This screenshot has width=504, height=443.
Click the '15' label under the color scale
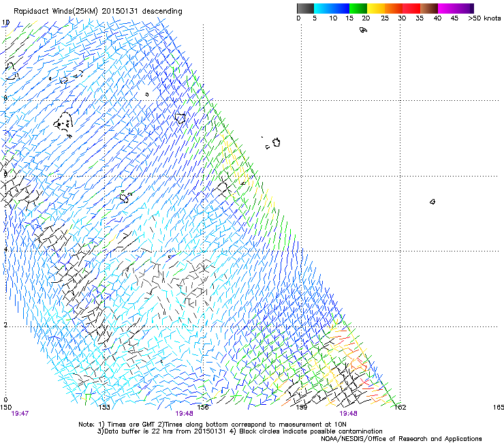tap(349, 18)
